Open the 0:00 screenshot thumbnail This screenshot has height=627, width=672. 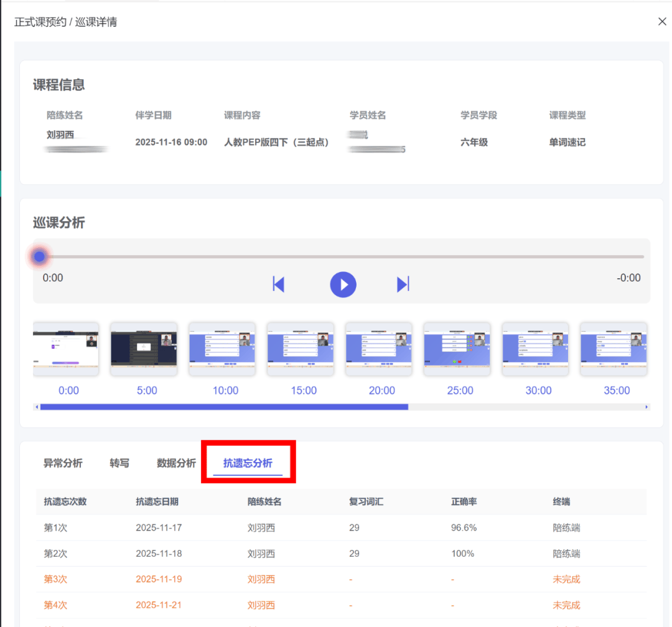[66, 349]
